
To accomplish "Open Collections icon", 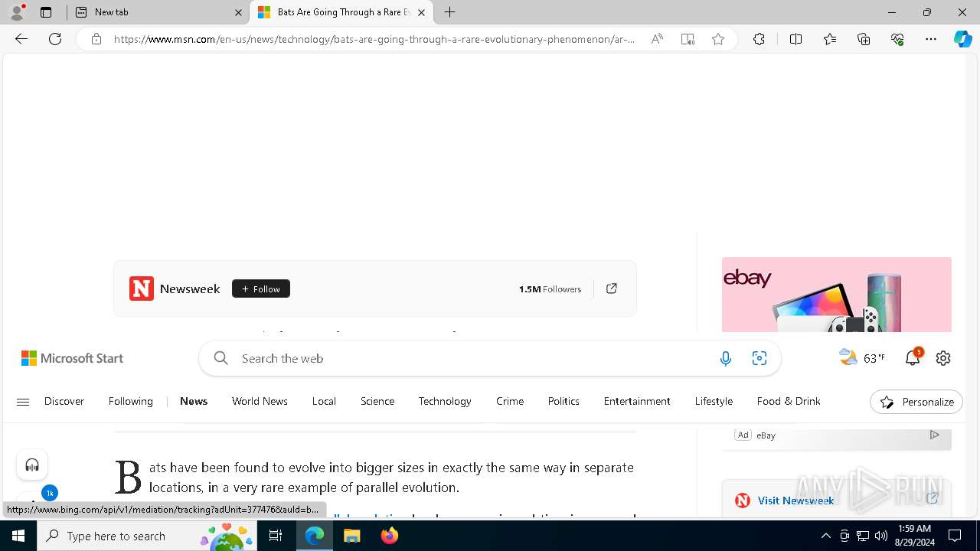I will pos(864,39).
